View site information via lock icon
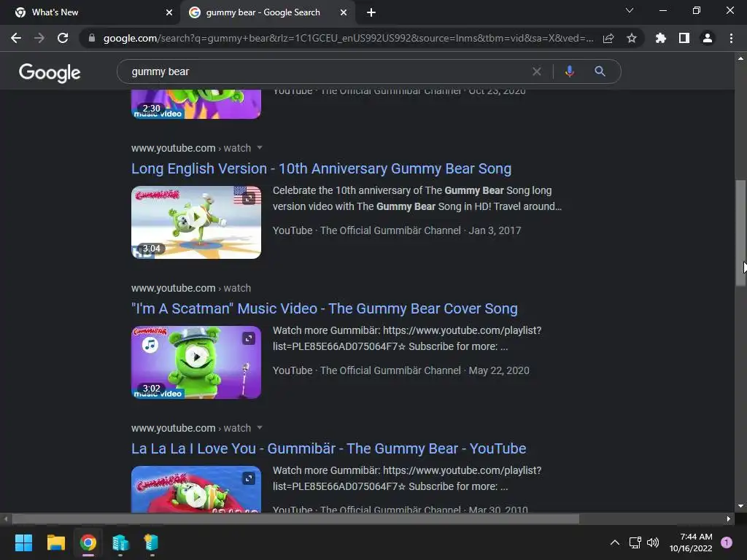Viewport: 747px width, 560px height. point(92,38)
